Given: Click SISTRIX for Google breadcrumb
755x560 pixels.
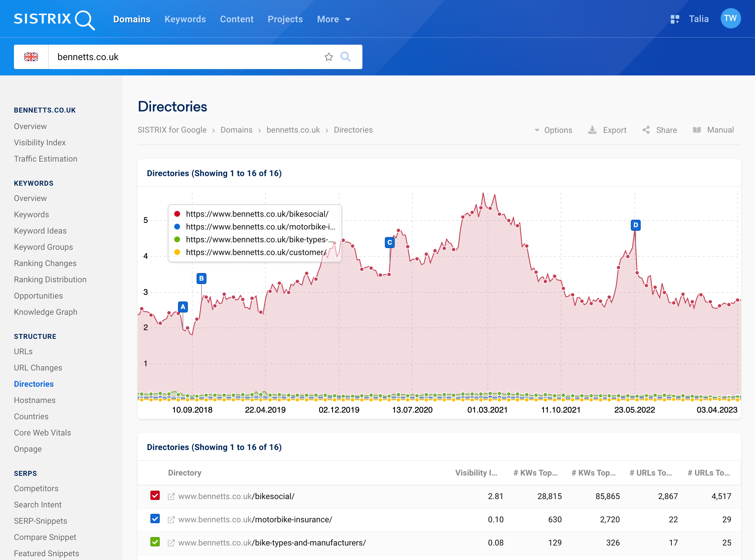Looking at the screenshot, I should point(172,130).
